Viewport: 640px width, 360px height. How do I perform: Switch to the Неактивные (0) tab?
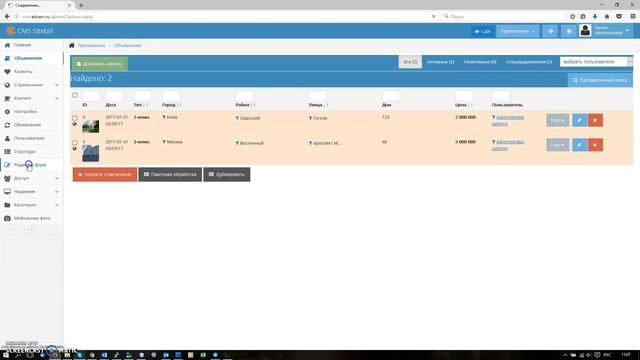pos(480,62)
